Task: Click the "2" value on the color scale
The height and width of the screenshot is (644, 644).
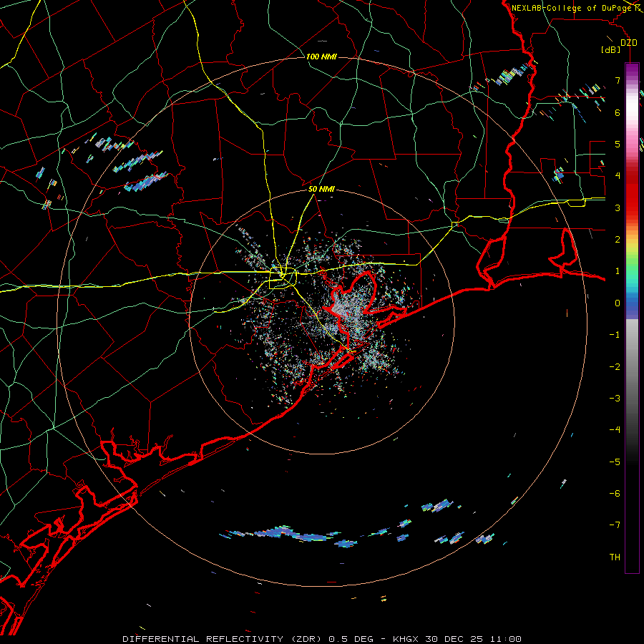Action: coord(618,240)
